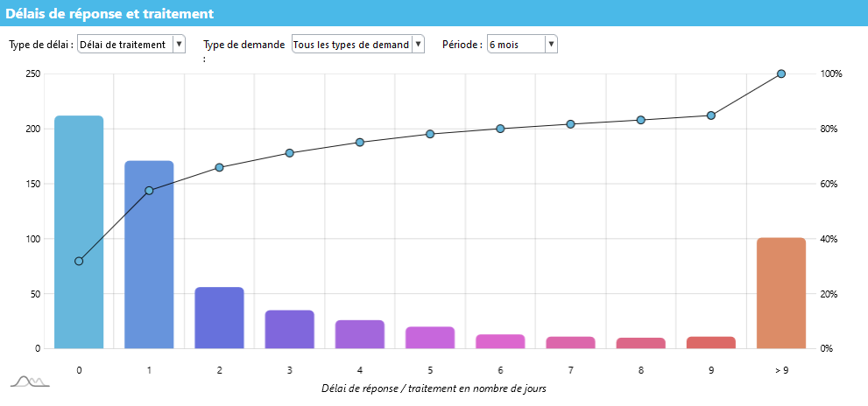Click the line data point above day 3
868x406 pixels.
click(290, 153)
